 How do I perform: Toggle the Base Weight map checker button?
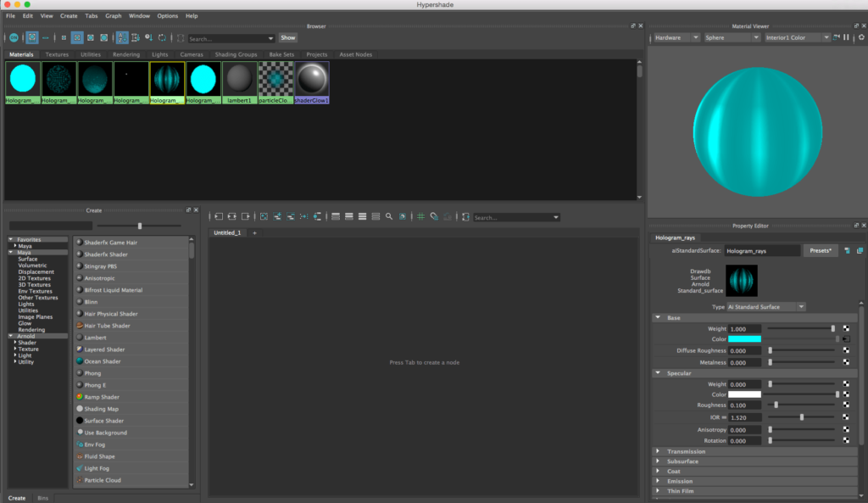pos(846,328)
